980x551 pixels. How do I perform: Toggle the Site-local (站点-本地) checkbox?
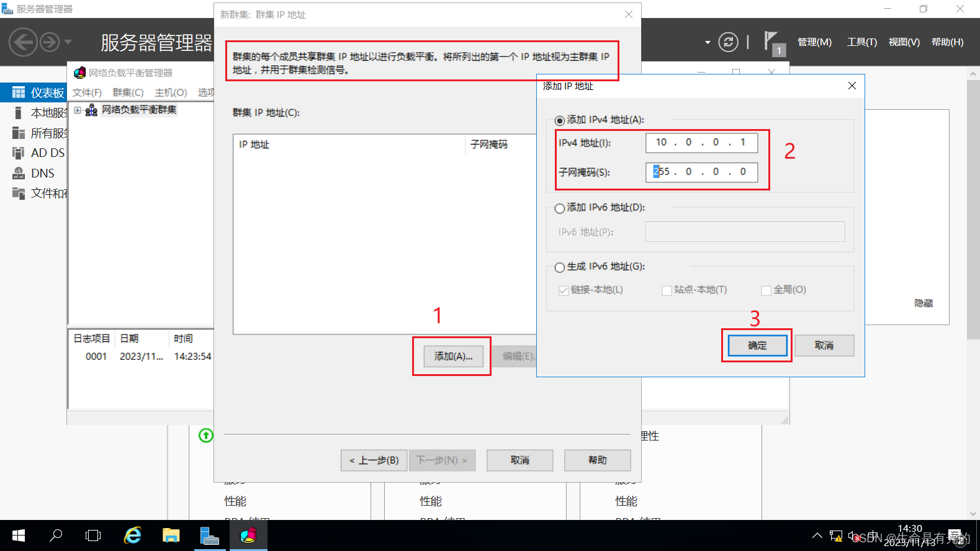667,290
